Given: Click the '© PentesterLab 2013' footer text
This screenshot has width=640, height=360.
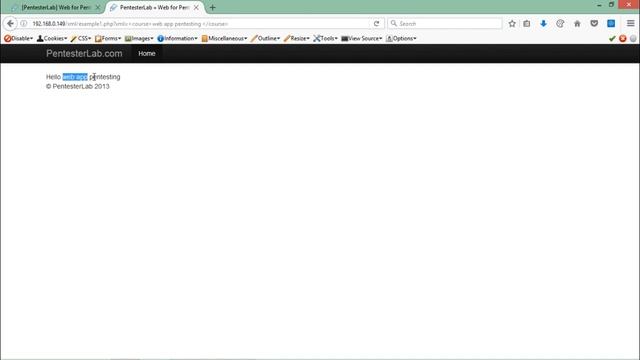Looking at the screenshot, I should coord(78,86).
